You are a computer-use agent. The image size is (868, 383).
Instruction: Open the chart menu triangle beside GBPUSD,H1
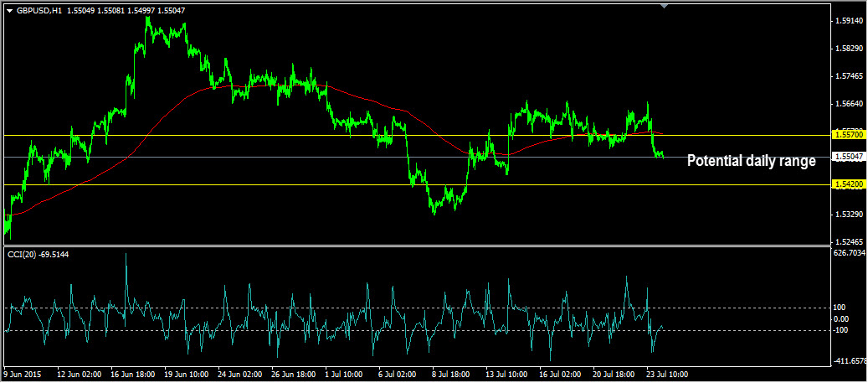coord(9,11)
